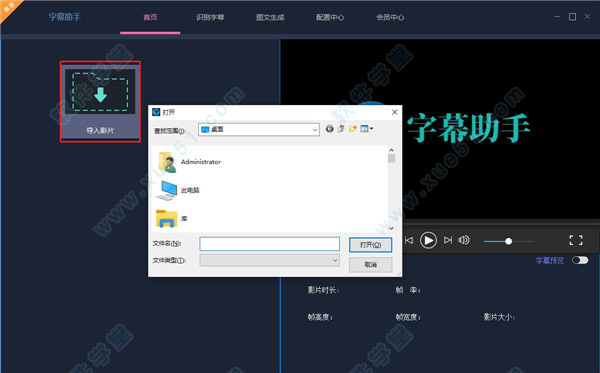Viewport: 600px width, 373px height.
Task: Create a new folder in the dialog
Action: click(x=352, y=129)
